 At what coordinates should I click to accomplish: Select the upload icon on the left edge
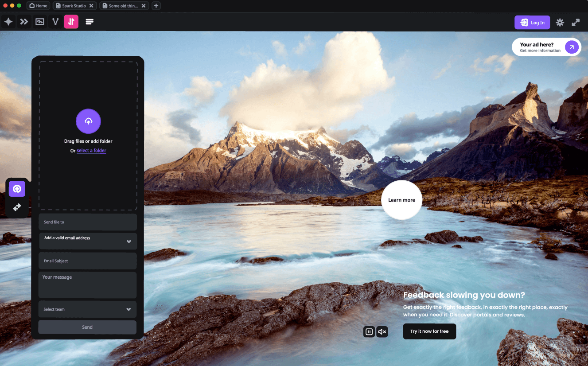[16, 188]
